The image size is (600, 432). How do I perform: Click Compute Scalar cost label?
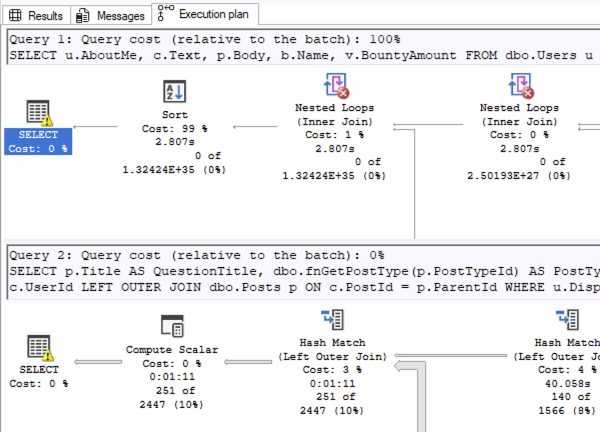coord(173,364)
